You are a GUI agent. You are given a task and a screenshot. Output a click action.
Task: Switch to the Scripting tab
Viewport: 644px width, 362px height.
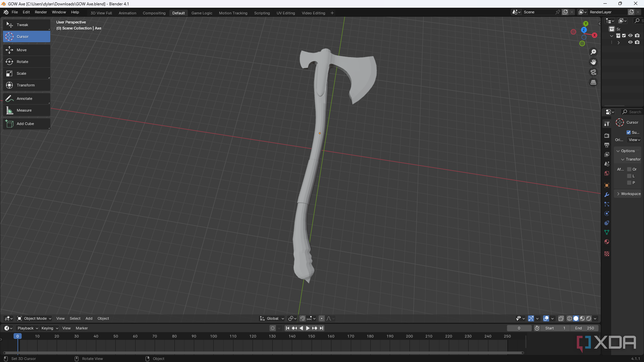261,13
